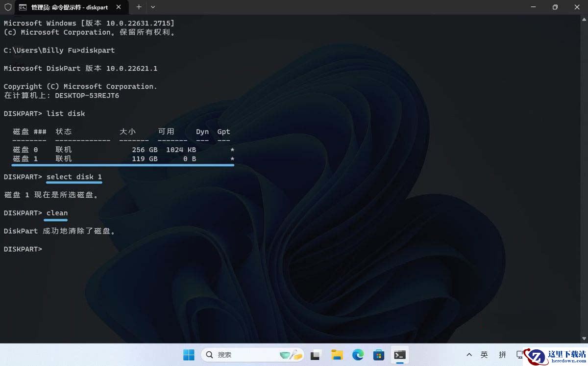Image resolution: width=588 pixels, height=366 pixels.
Task: Close the diskpart terminal tab
Action: point(119,7)
